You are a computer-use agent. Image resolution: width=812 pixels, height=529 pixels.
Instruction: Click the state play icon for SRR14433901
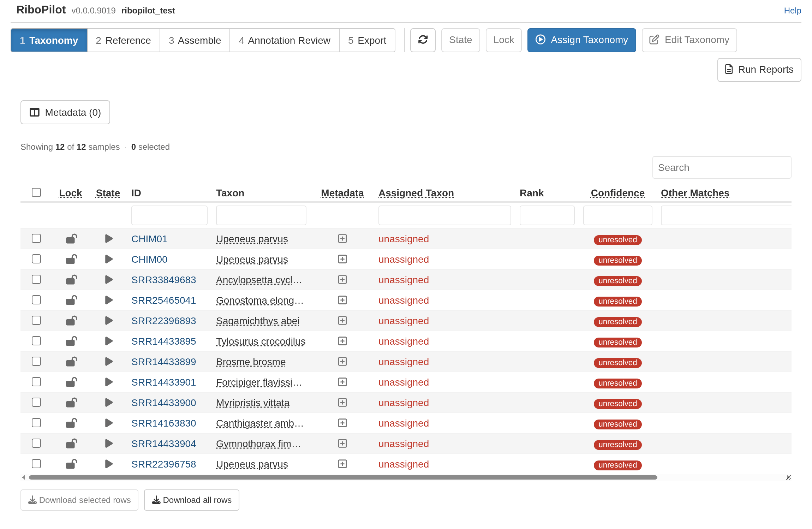(x=109, y=382)
